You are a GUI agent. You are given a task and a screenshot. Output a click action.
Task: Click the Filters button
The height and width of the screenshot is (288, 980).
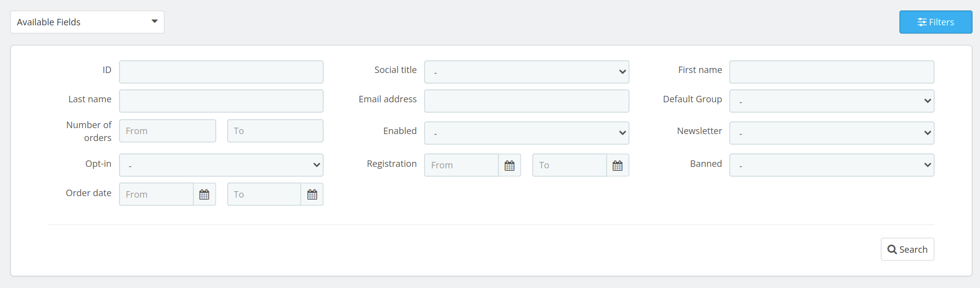[x=935, y=22]
